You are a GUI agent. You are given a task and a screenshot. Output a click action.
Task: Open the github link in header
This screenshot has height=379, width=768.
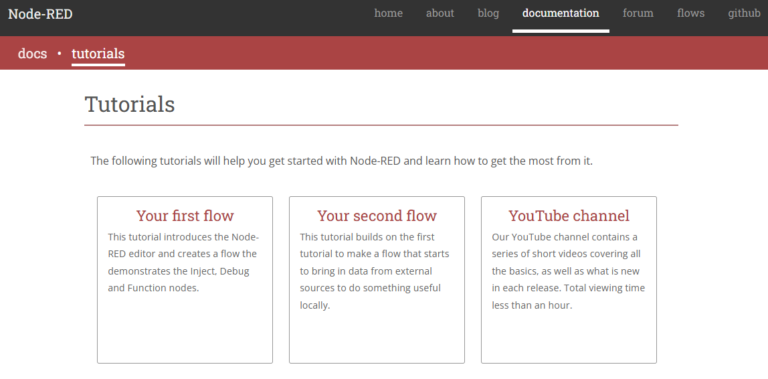pyautogui.click(x=744, y=13)
